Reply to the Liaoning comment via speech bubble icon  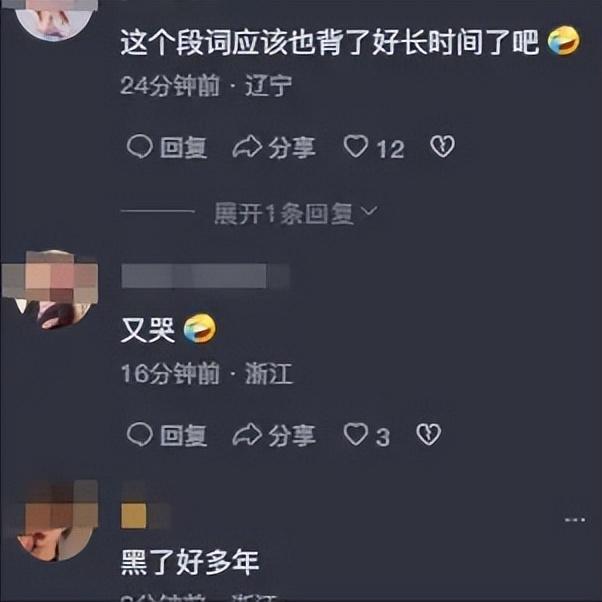[x=140, y=147]
